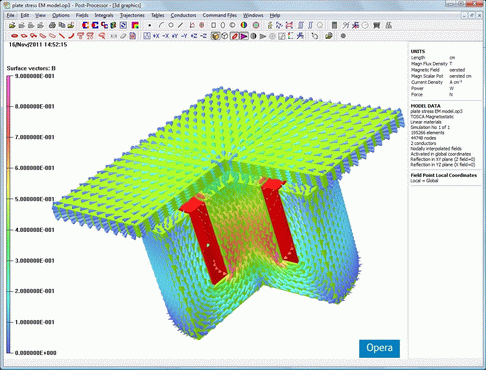Open the Fields menu
Image resolution: width=486 pixels, height=370 pixels.
click(82, 15)
